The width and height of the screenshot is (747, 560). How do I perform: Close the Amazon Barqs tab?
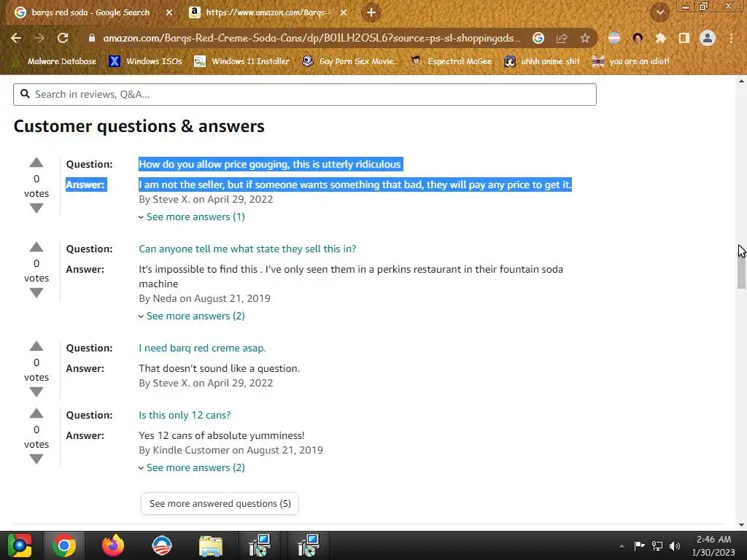coord(344,13)
